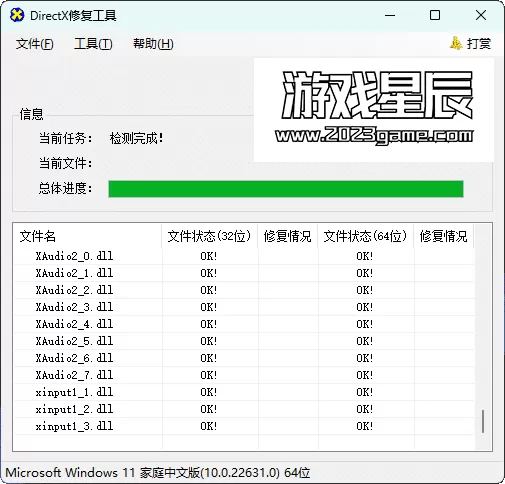Select the xinput1_2.dll row
The width and height of the screenshot is (505, 484).
click(244, 409)
